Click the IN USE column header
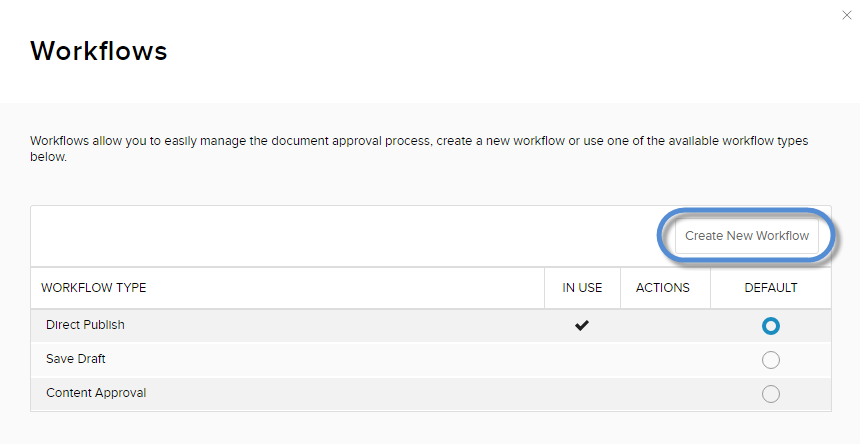The image size is (860, 444). click(582, 288)
